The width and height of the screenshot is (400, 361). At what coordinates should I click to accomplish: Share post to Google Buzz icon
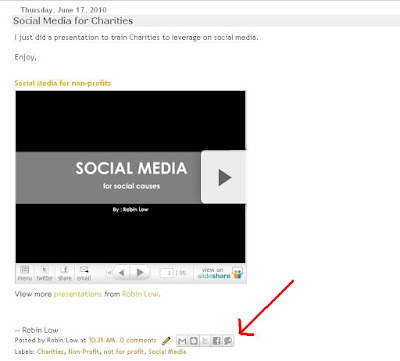[228, 341]
